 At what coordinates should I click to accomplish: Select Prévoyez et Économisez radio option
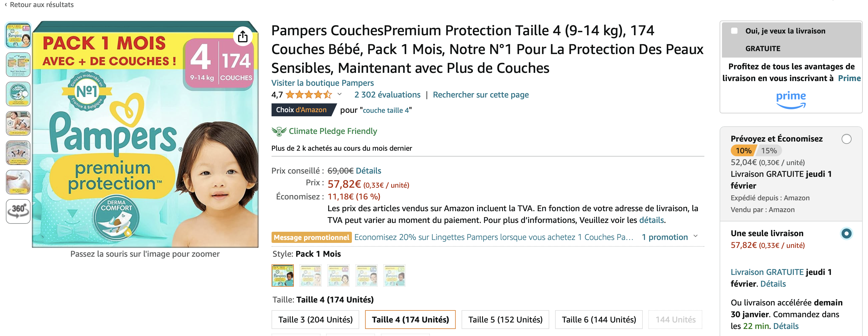(846, 139)
